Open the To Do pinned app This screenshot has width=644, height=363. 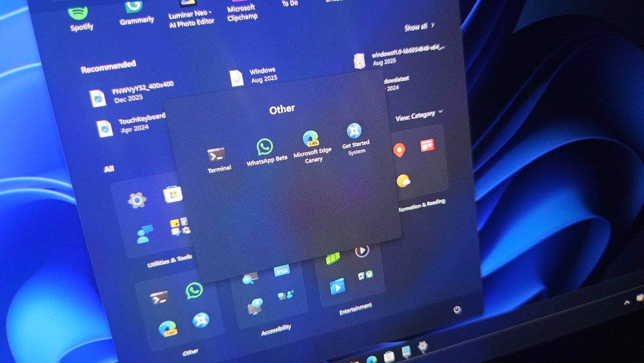click(290, 3)
